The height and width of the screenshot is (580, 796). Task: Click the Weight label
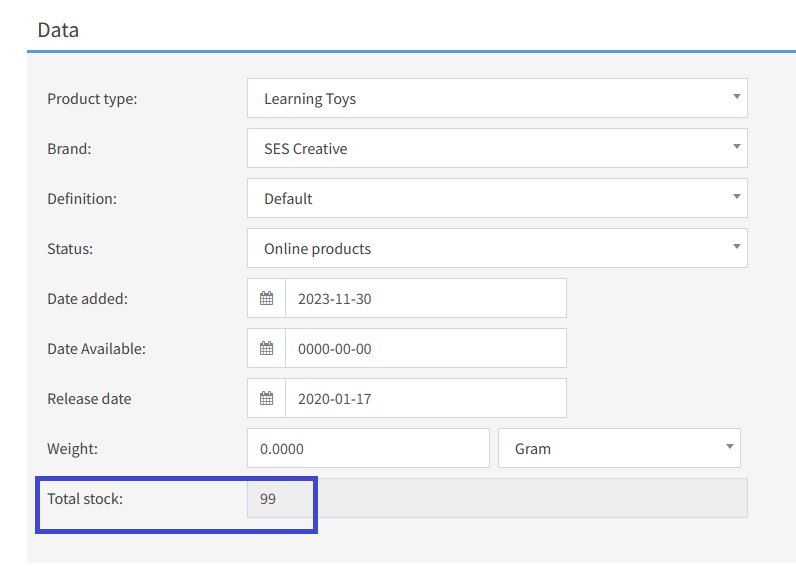point(73,449)
